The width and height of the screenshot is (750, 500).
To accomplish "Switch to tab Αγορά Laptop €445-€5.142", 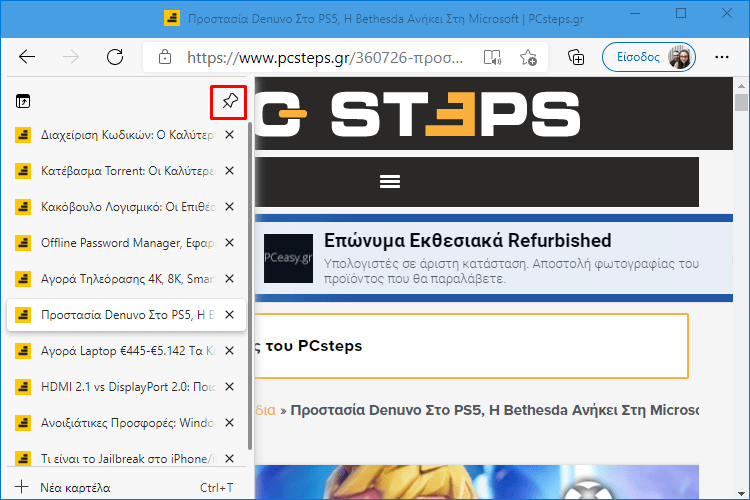I will pyautogui.click(x=126, y=351).
